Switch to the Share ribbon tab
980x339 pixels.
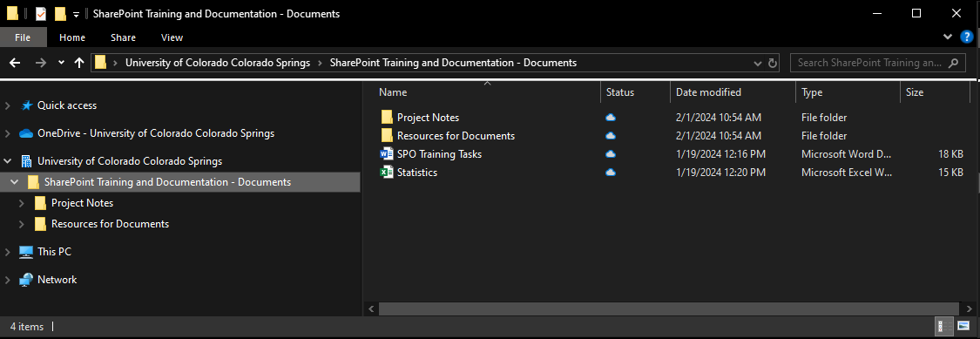click(123, 37)
